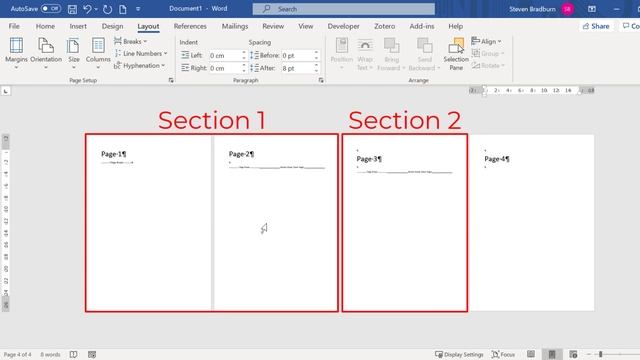The image size is (640, 360).
Task: Toggle the AutoSave switch
Action: tap(51, 9)
